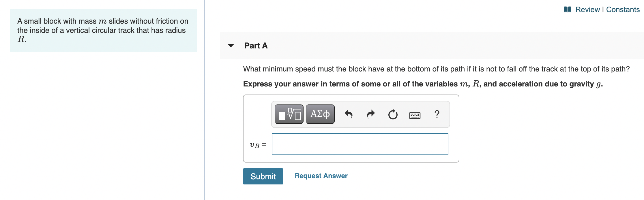
Task: Click the redo arrow in equation toolbar
Action: coord(371,114)
